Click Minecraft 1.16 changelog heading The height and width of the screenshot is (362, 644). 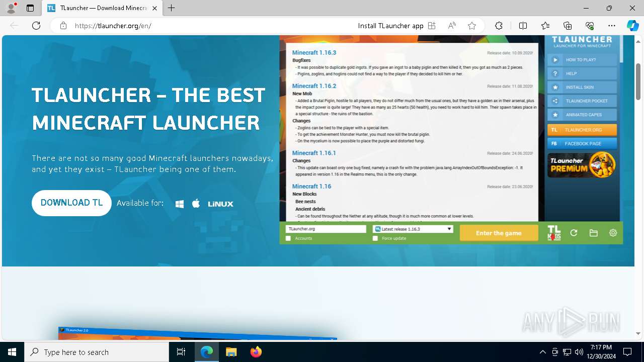pyautogui.click(x=311, y=186)
